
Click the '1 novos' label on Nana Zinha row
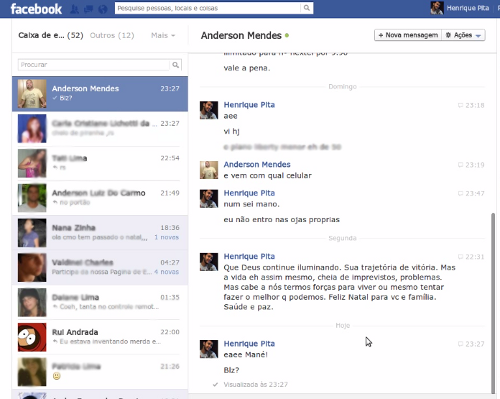pos(166,237)
